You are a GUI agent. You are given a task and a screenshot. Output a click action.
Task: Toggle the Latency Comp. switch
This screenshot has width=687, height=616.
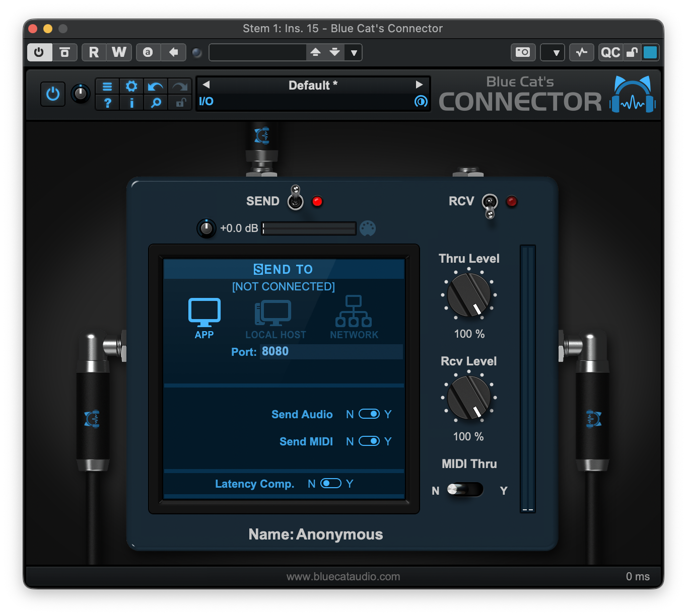[x=331, y=484]
